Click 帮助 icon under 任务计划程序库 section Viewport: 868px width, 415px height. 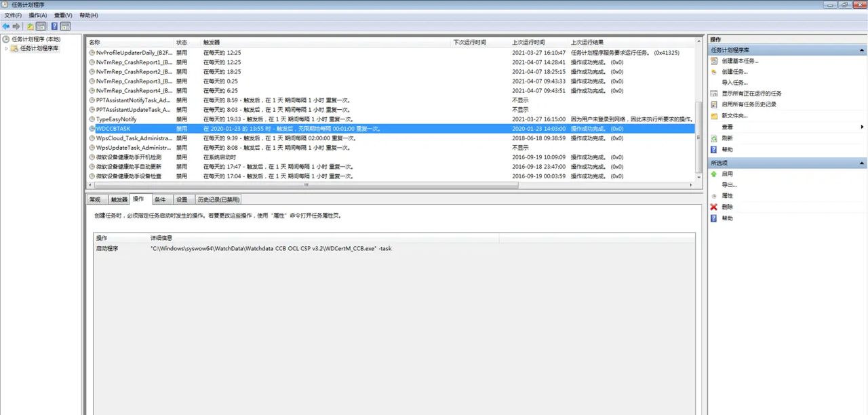(713, 149)
